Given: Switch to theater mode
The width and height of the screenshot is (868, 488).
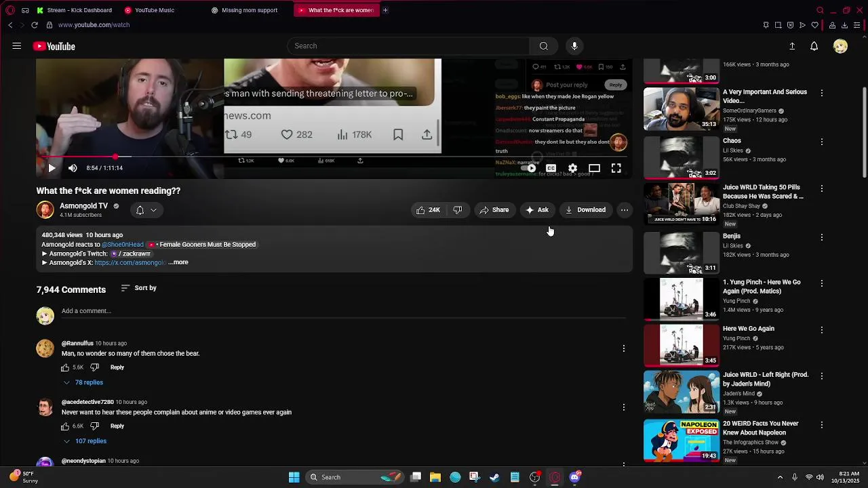Looking at the screenshot, I should pyautogui.click(x=594, y=168).
